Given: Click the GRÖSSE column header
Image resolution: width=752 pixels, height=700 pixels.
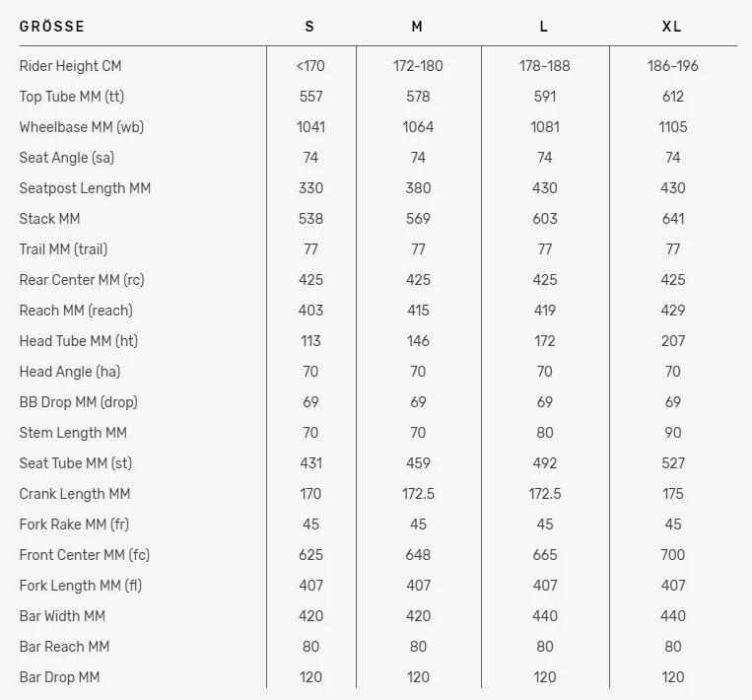Looking at the screenshot, I should click(52, 27).
